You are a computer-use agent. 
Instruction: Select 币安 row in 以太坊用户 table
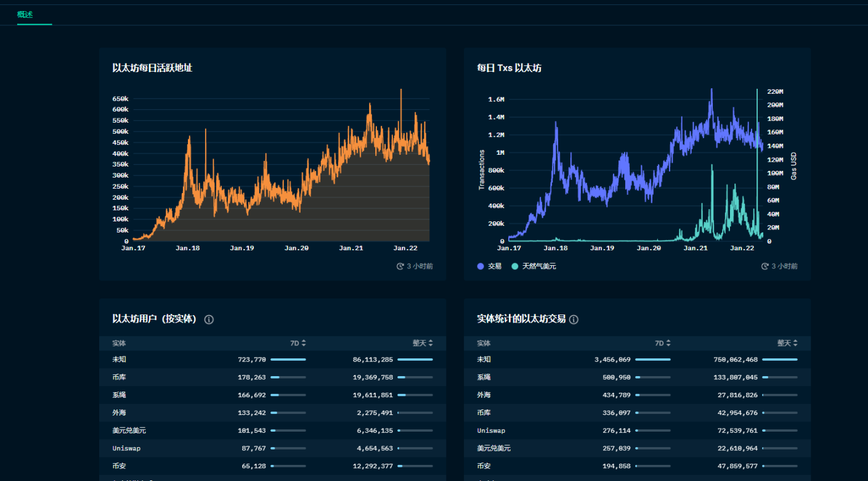(119, 466)
